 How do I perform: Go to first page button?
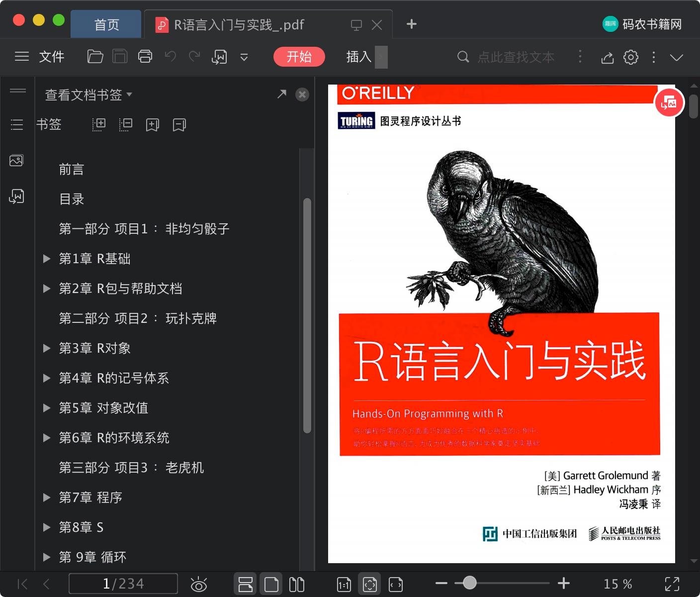(22, 584)
